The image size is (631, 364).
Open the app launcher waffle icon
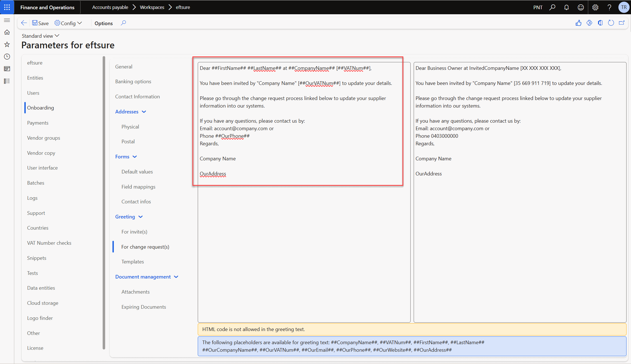(x=7, y=7)
